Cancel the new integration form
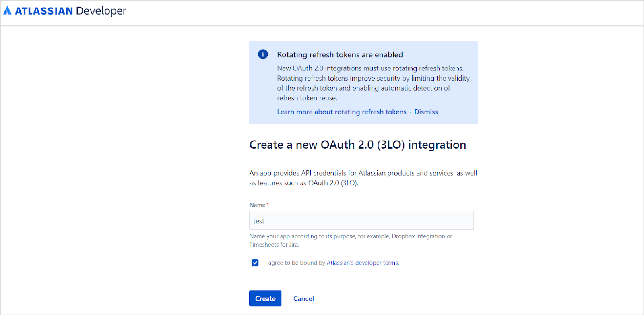 [303, 299]
